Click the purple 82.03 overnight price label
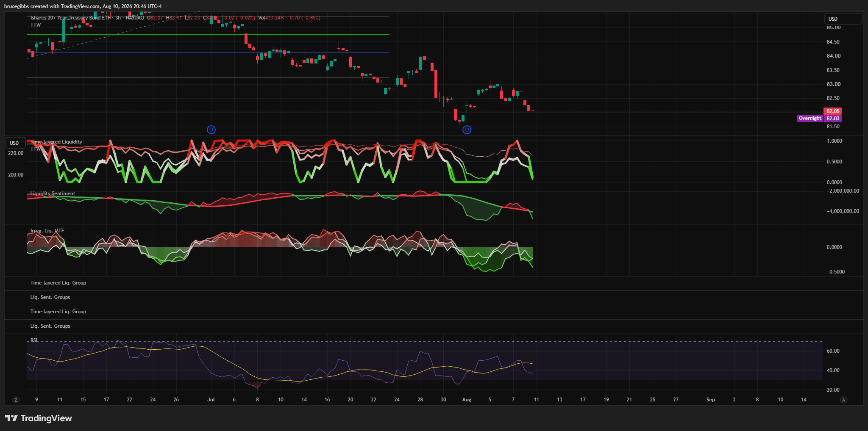The width and height of the screenshot is (868, 431). tap(832, 119)
